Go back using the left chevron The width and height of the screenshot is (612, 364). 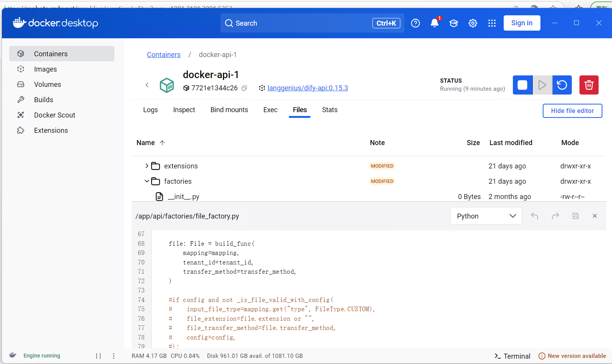(x=147, y=85)
